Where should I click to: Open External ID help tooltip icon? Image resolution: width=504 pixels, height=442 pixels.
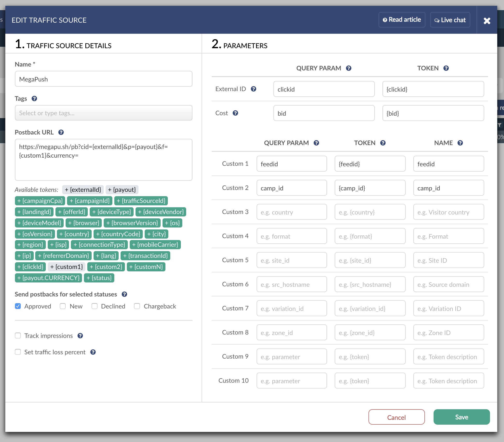click(x=253, y=89)
